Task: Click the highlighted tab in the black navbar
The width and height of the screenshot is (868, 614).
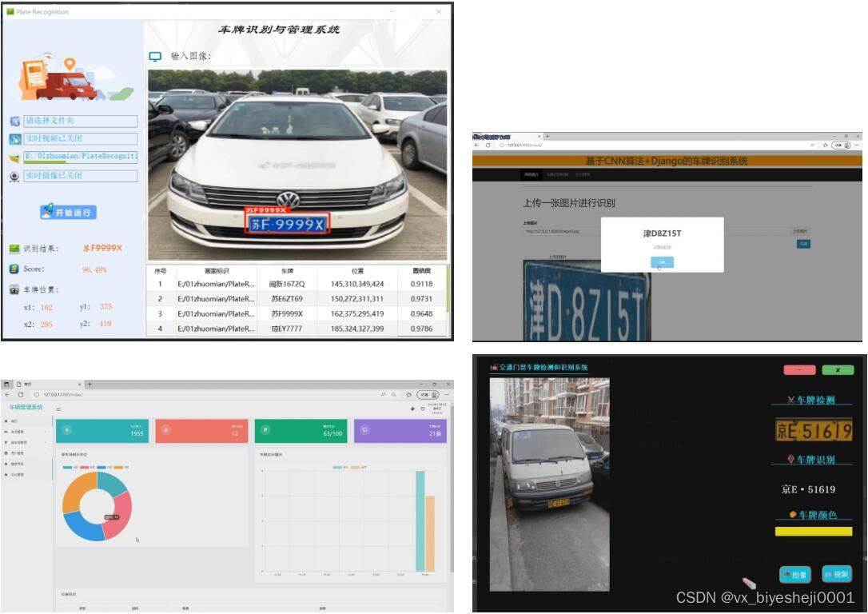Action: pos(532,174)
